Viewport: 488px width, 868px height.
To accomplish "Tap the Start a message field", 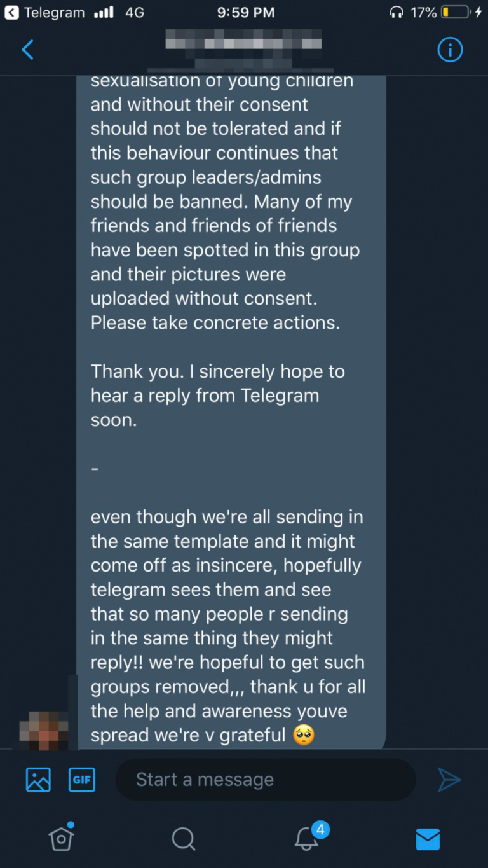I will point(266,779).
